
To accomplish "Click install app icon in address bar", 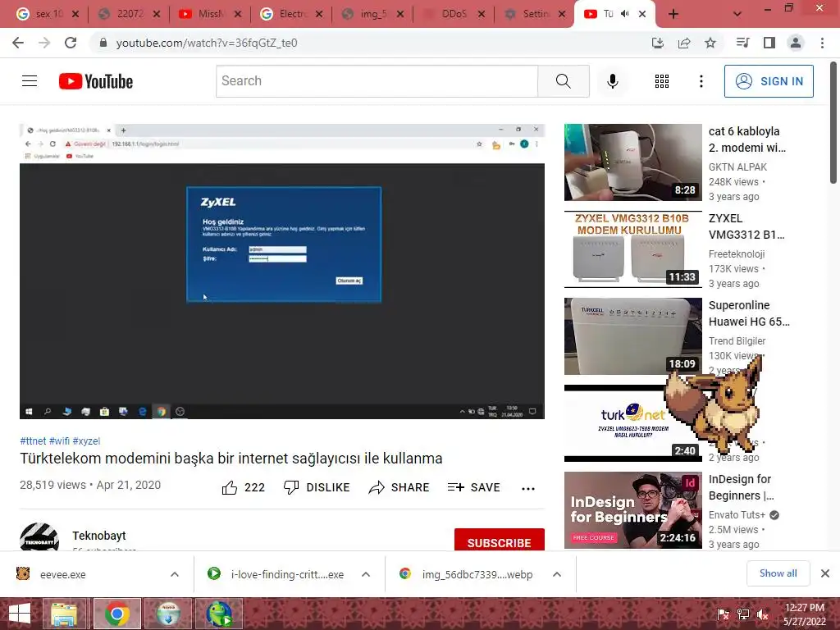I will coord(658,43).
